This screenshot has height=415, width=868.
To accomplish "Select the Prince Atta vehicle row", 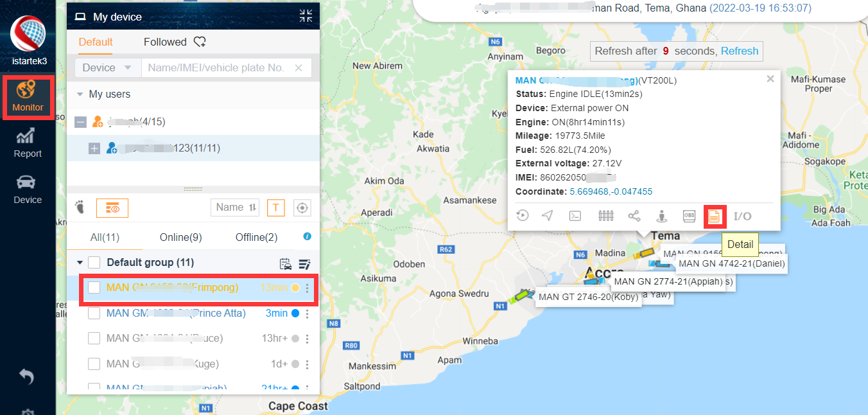I will click(x=193, y=313).
